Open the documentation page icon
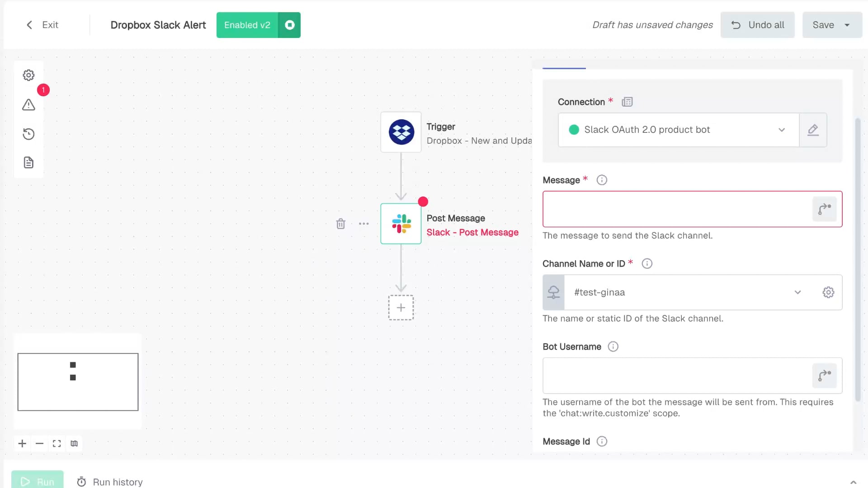Screen dimensions: 868x488 (x=28, y=163)
